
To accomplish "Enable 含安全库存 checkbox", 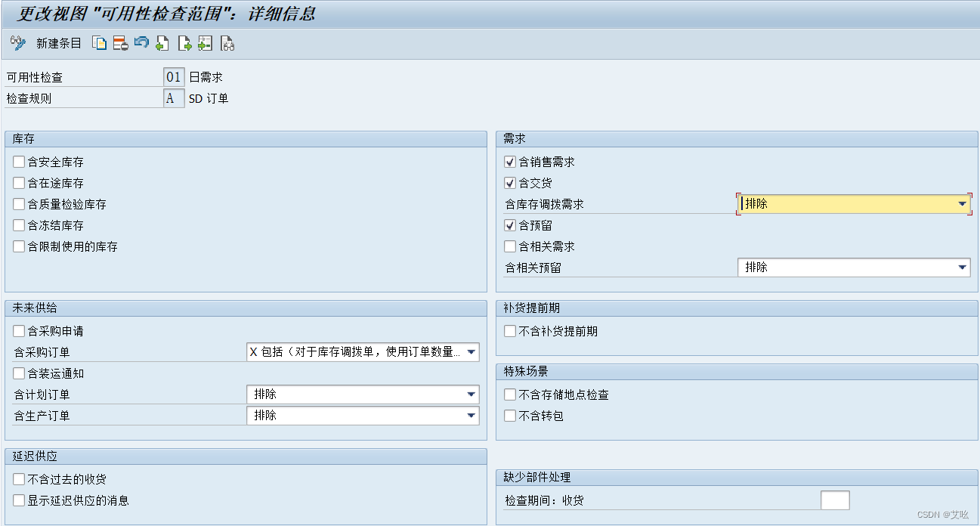I will pos(19,161).
